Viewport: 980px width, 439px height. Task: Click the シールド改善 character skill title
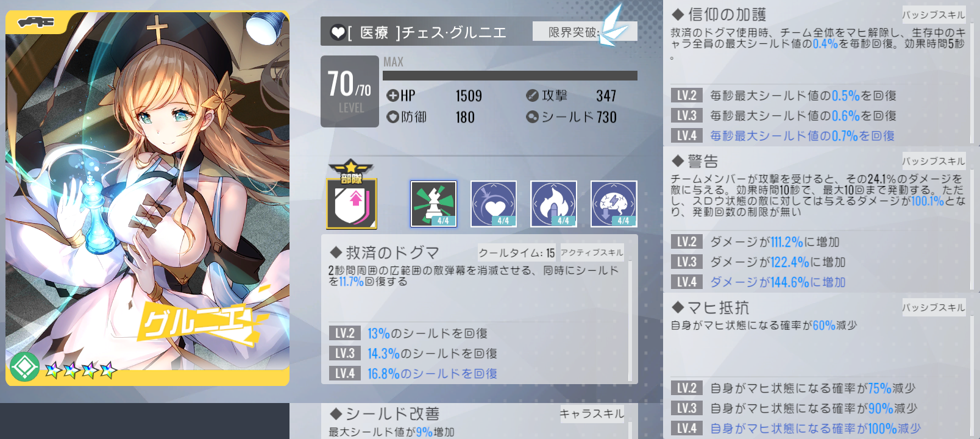(392, 414)
